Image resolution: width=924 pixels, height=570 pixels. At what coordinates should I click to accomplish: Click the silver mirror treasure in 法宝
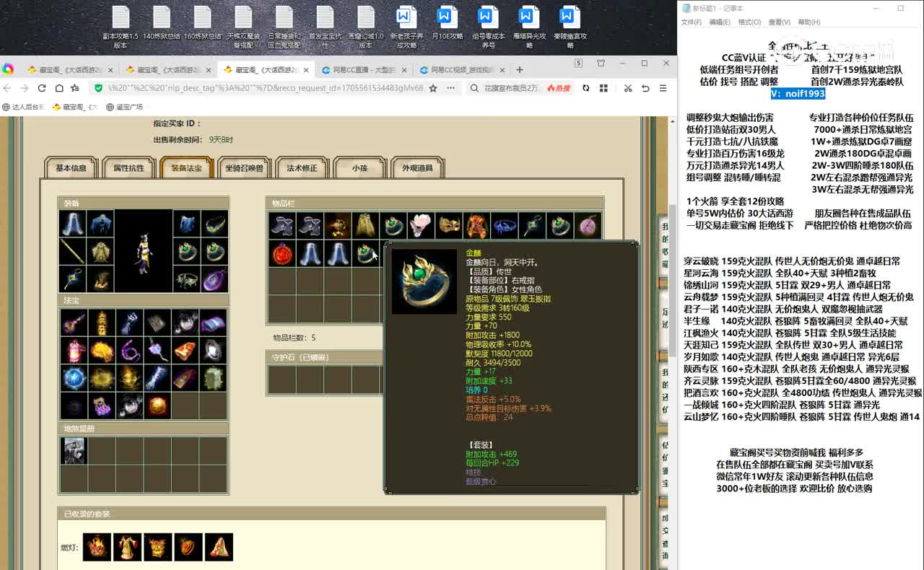click(x=213, y=351)
